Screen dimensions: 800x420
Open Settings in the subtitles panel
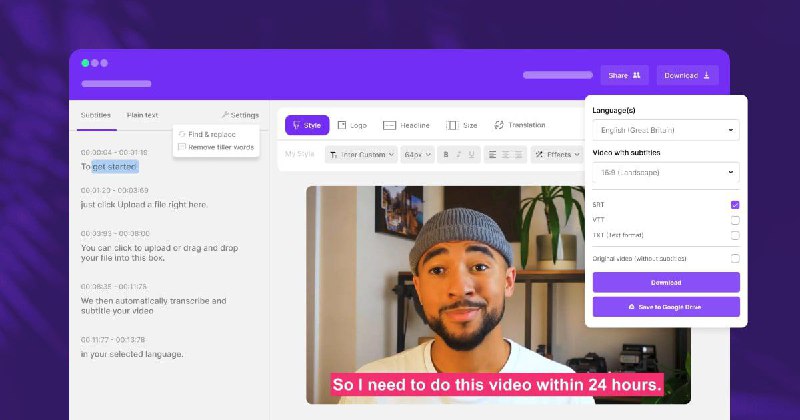point(240,115)
